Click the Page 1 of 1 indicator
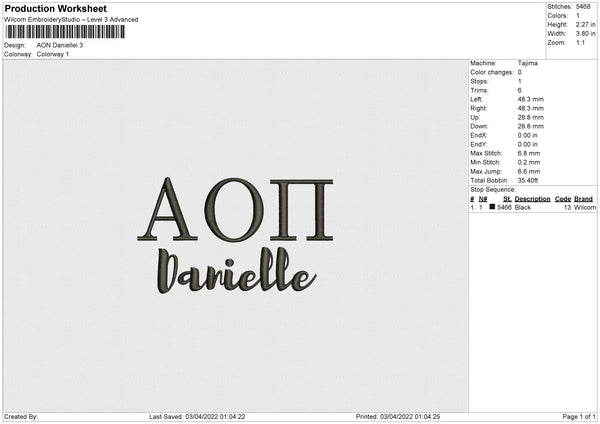Viewport: 600px width, 424px height. click(579, 417)
